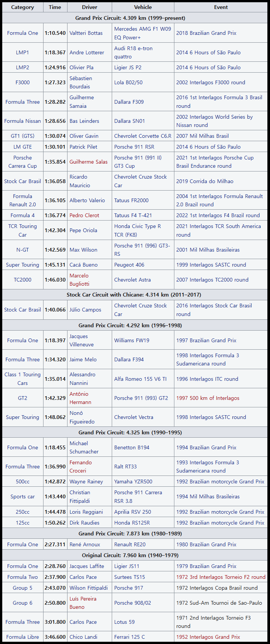Screen dimensions: 270x644
Task: Open the Valtteri Bottas driver link
Action: (86, 33)
